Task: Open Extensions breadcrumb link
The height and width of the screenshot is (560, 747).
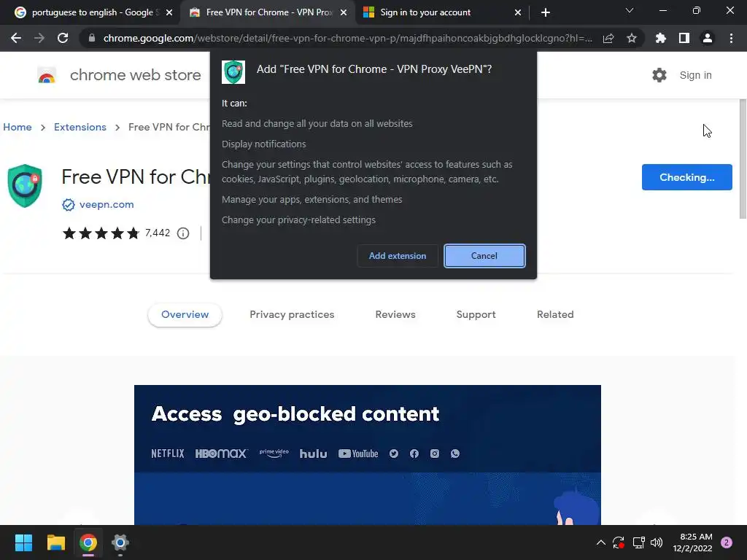Action: 80,127
